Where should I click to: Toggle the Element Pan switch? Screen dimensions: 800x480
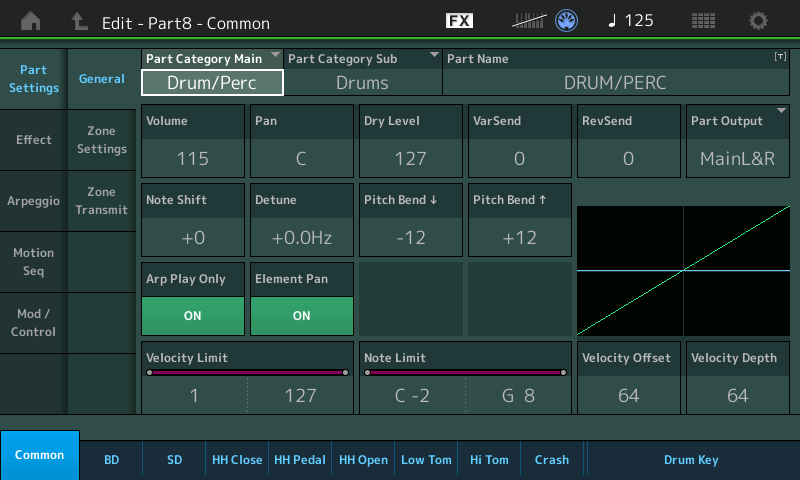coord(301,314)
